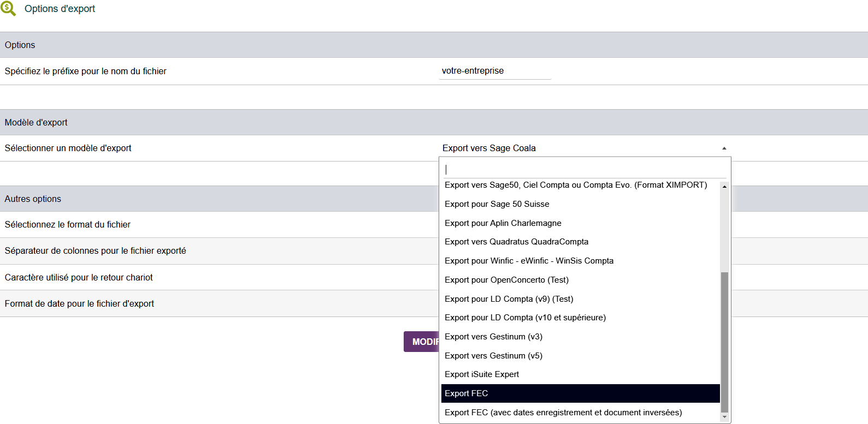Click the dropdown list scroll up arrow
Image resolution: width=868 pixels, height=424 pixels.
tap(724, 187)
